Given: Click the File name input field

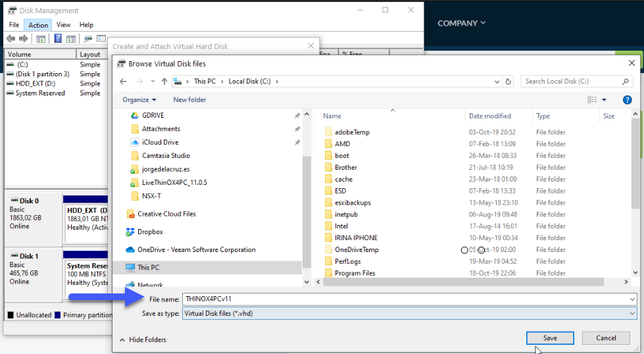Looking at the screenshot, I should [x=406, y=299].
